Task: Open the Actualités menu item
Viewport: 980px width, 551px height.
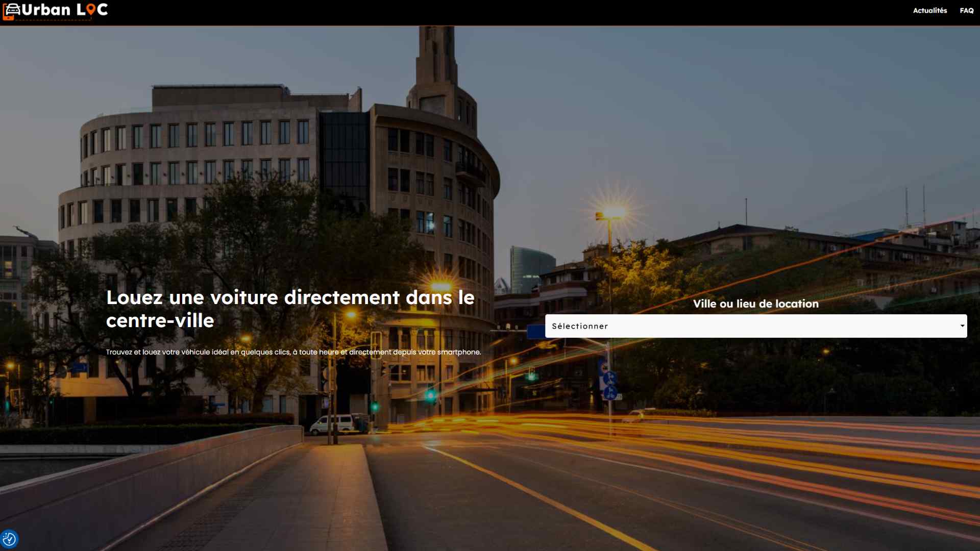Action: (929, 10)
